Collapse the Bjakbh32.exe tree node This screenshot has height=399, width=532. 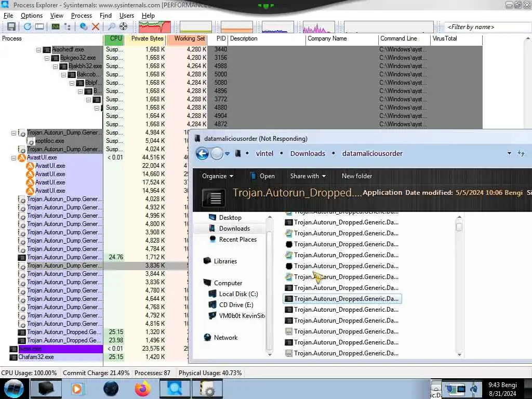click(55, 66)
